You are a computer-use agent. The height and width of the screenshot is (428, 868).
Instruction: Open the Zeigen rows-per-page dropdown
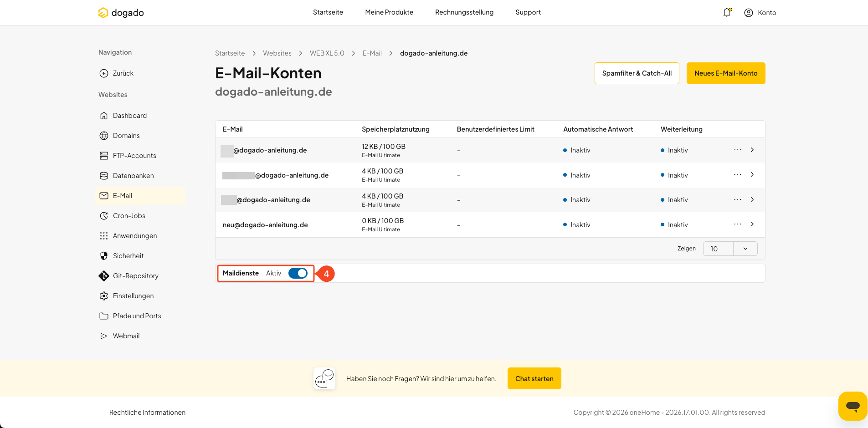pyautogui.click(x=730, y=249)
